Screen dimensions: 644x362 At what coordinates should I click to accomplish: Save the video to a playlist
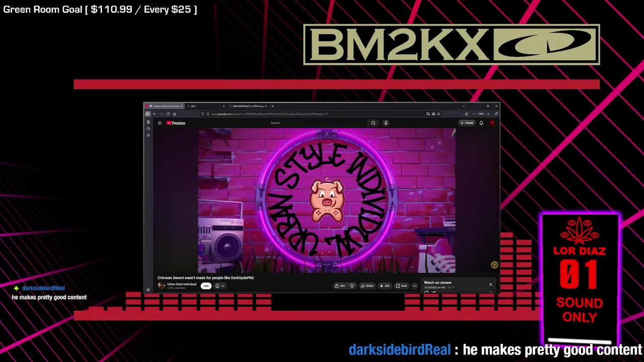click(401, 286)
